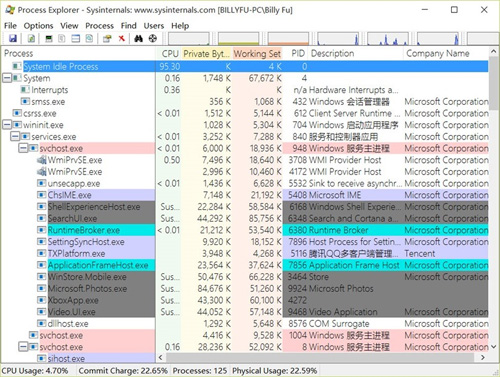Select the ShellExperienceHost.exe row
This screenshot has width=500, height=377.
coord(245,207)
